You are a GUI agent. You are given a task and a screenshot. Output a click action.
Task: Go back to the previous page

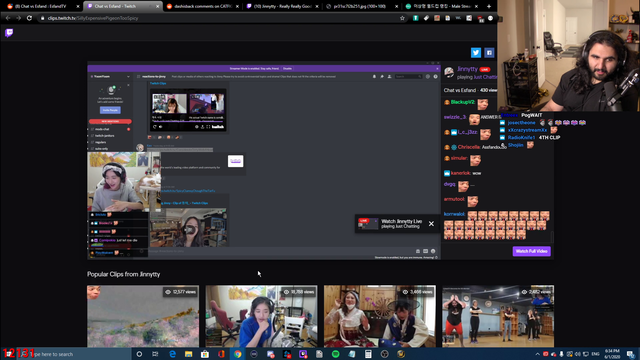pos(8,18)
